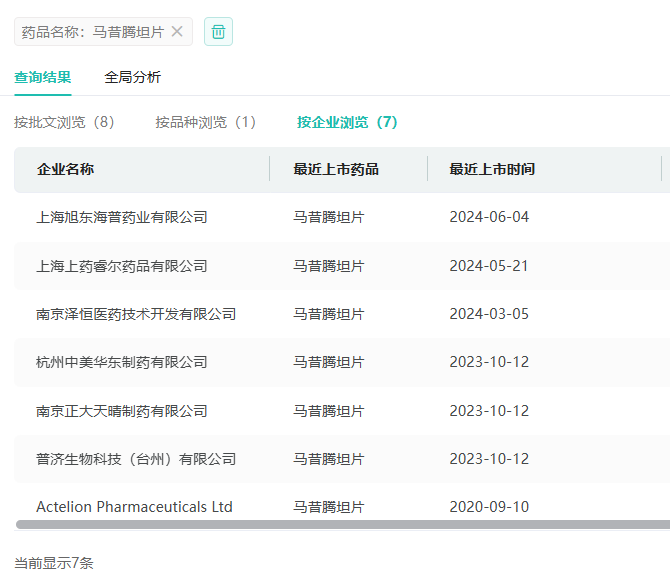
Task: Open 上海旭东海普药业有限公司 company entry
Action: (x=122, y=217)
